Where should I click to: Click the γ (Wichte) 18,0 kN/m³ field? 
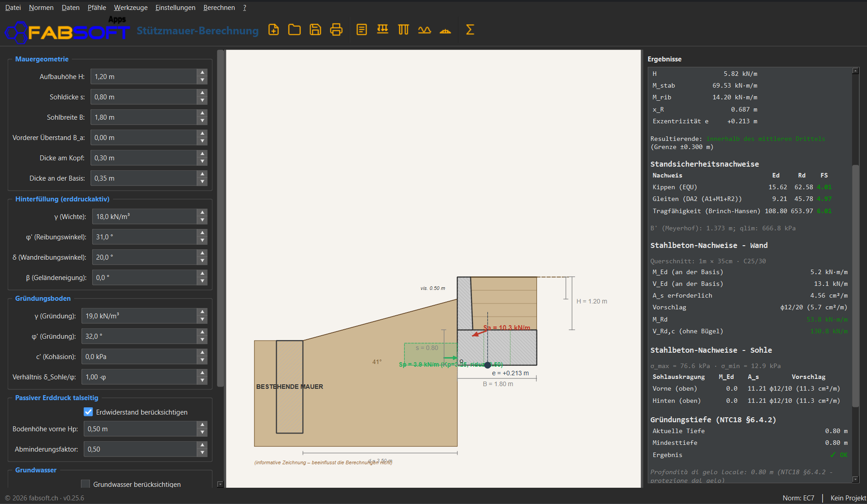click(x=145, y=217)
